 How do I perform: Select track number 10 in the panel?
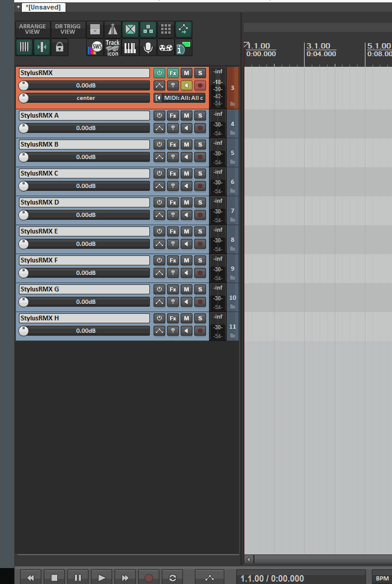pyautogui.click(x=233, y=297)
